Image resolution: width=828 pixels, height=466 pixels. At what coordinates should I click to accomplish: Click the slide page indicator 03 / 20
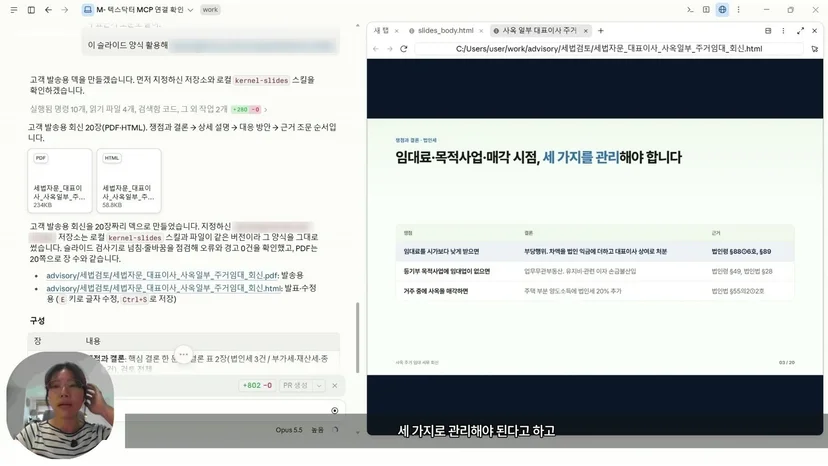[x=786, y=362]
